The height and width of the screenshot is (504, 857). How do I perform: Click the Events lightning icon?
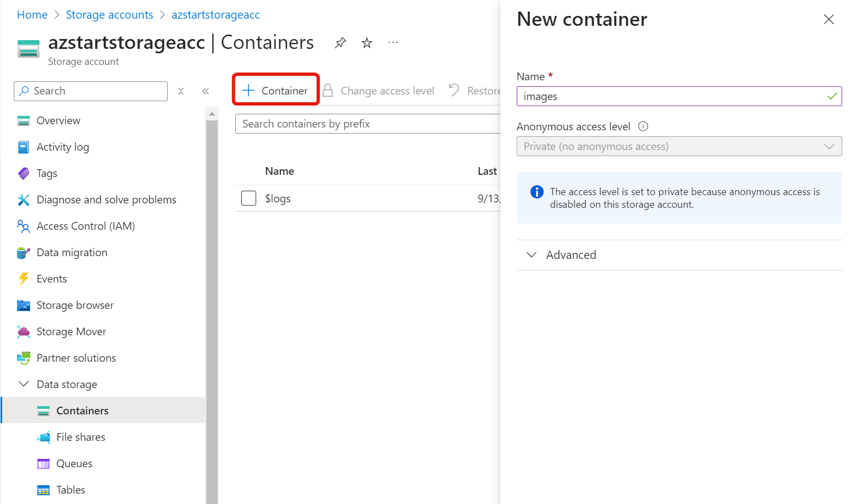[24, 279]
